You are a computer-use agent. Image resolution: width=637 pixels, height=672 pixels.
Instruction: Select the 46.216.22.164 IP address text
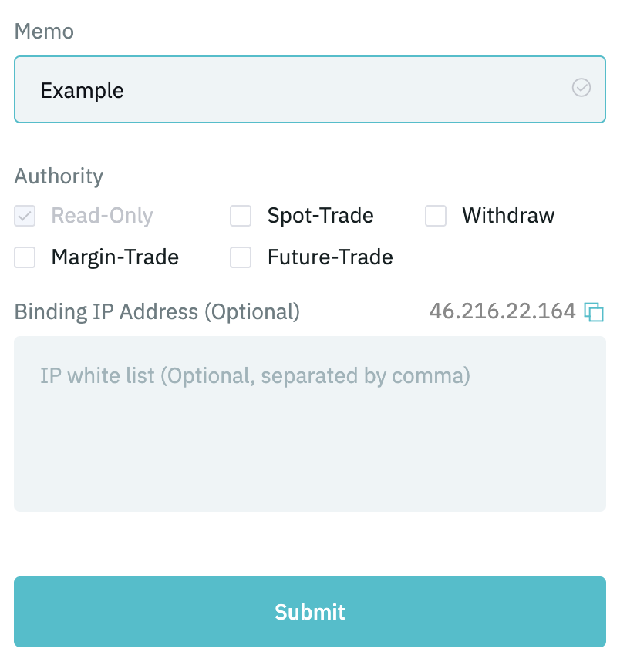pyautogui.click(x=502, y=311)
